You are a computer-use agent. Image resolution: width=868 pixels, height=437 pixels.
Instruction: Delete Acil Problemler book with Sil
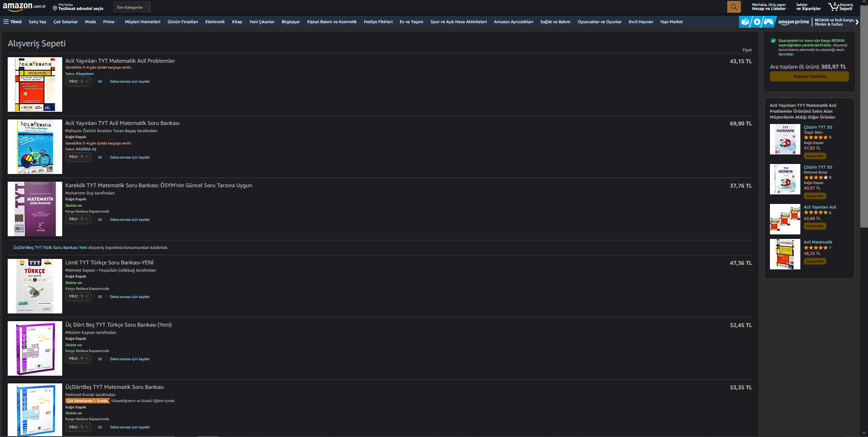(100, 82)
